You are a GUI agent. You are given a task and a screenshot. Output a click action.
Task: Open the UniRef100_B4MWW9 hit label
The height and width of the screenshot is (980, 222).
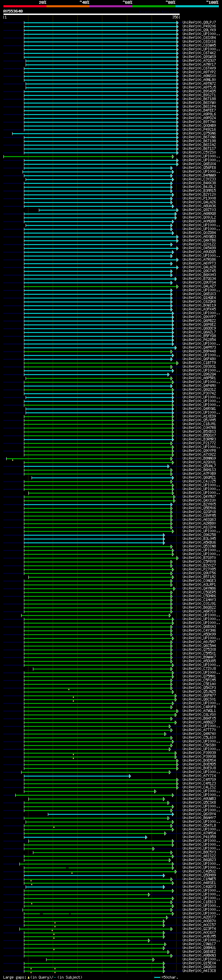199,175
